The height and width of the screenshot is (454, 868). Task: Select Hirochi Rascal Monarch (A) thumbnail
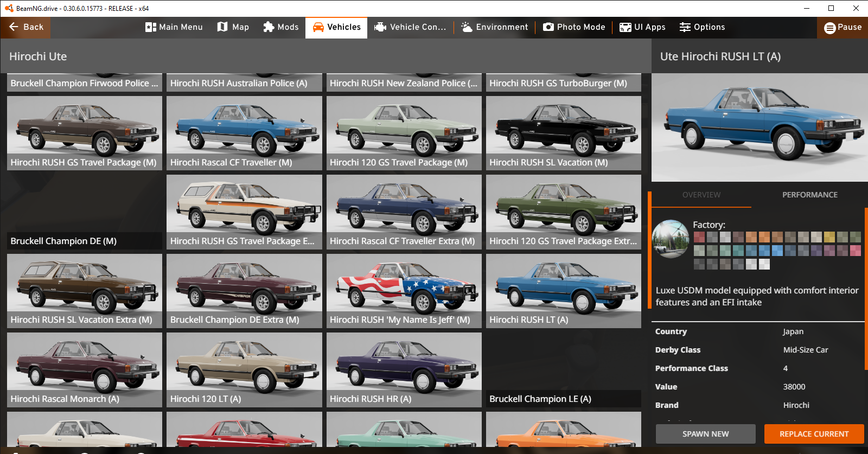point(85,370)
